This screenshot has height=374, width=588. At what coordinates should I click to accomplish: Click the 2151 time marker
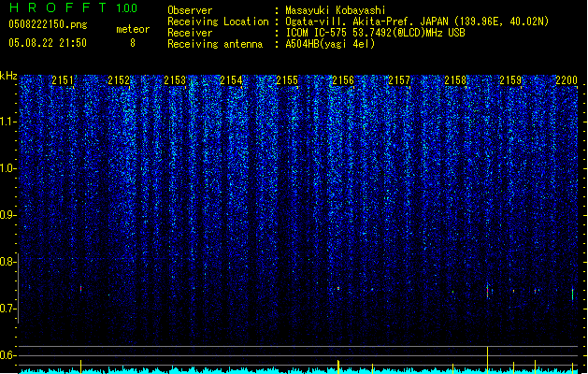[x=63, y=79]
